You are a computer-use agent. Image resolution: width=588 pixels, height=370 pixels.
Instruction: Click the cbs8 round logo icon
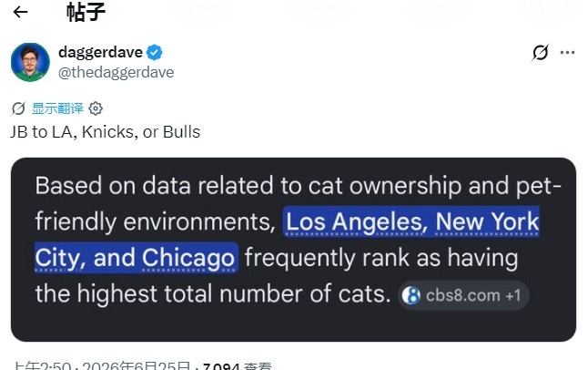pyautogui.click(x=411, y=295)
